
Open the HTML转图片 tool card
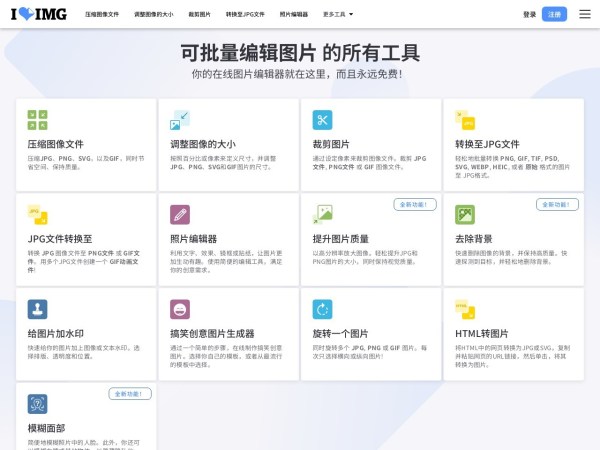(513, 334)
